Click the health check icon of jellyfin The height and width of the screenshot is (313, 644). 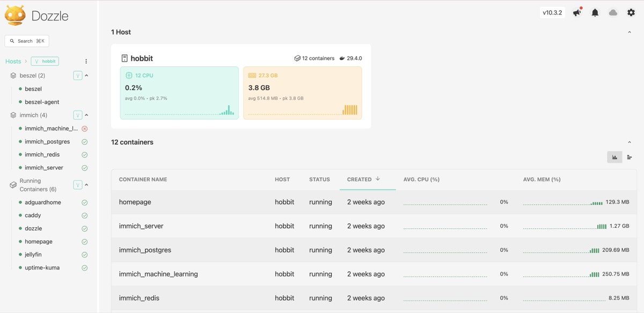pos(84,255)
